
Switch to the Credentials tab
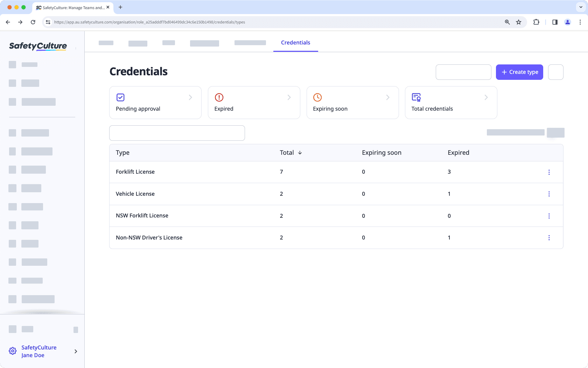(295, 42)
